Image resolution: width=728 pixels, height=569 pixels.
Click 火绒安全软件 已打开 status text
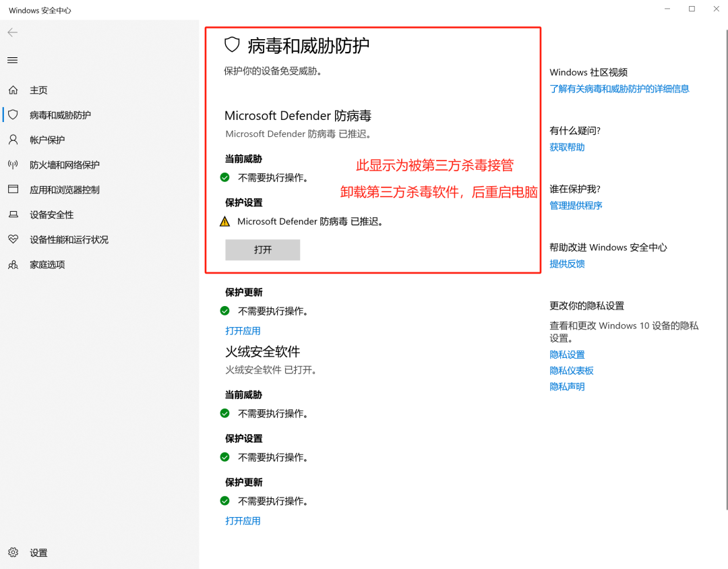(x=271, y=370)
